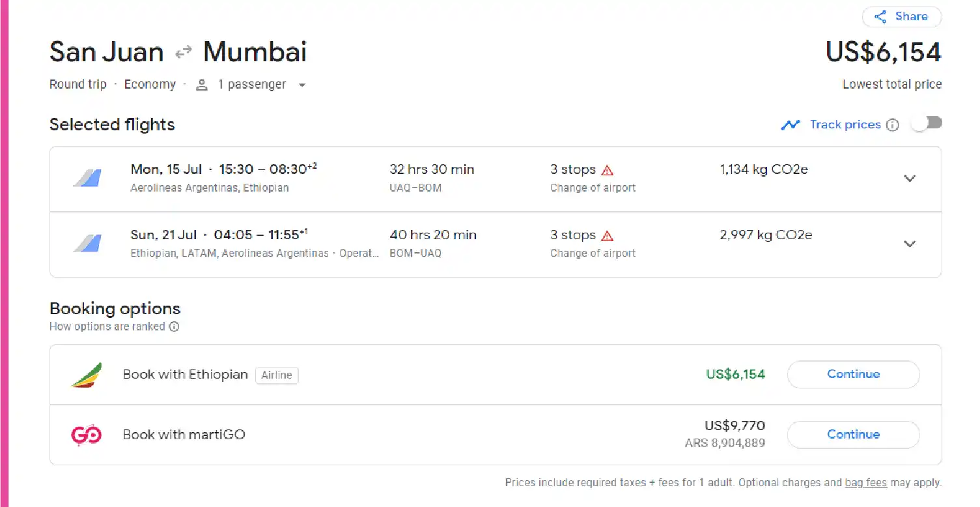The image size is (980, 507).
Task: Open the Round trip dropdown
Action: point(77,84)
